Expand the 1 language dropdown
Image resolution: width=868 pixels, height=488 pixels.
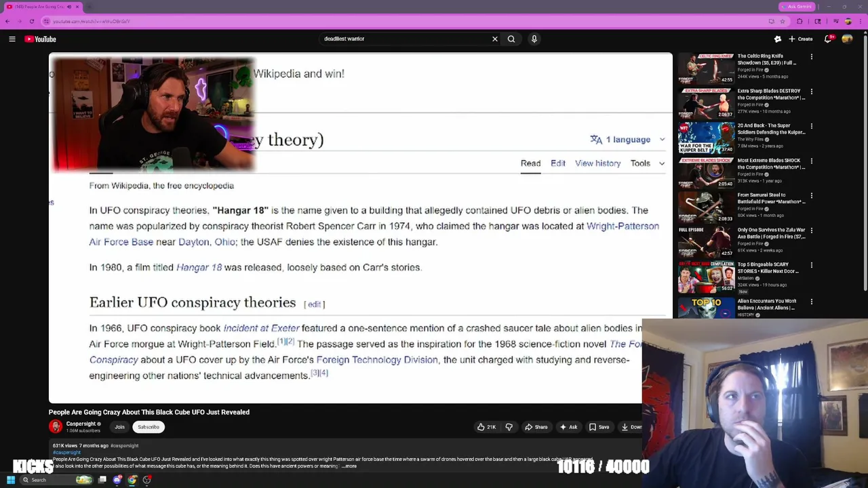point(628,140)
